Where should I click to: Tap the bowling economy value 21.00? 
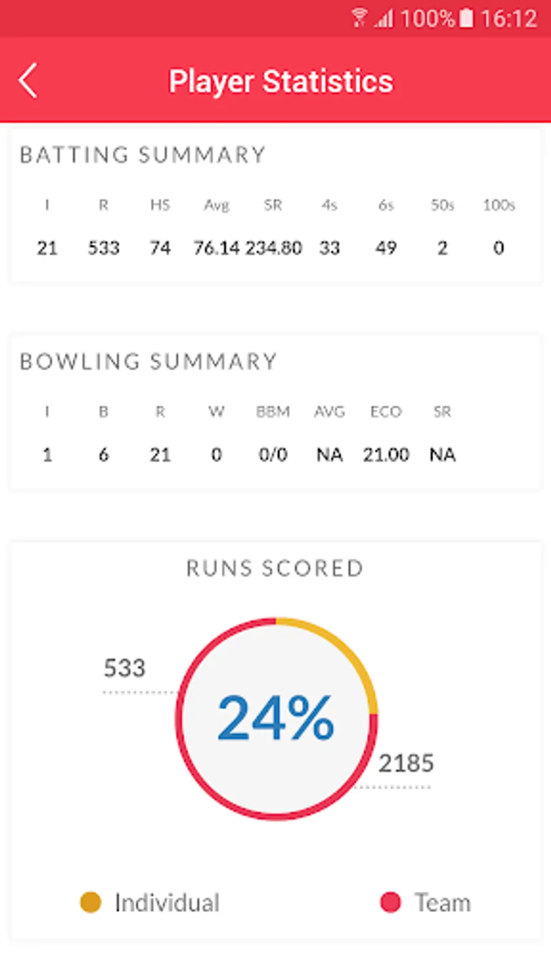click(x=386, y=455)
